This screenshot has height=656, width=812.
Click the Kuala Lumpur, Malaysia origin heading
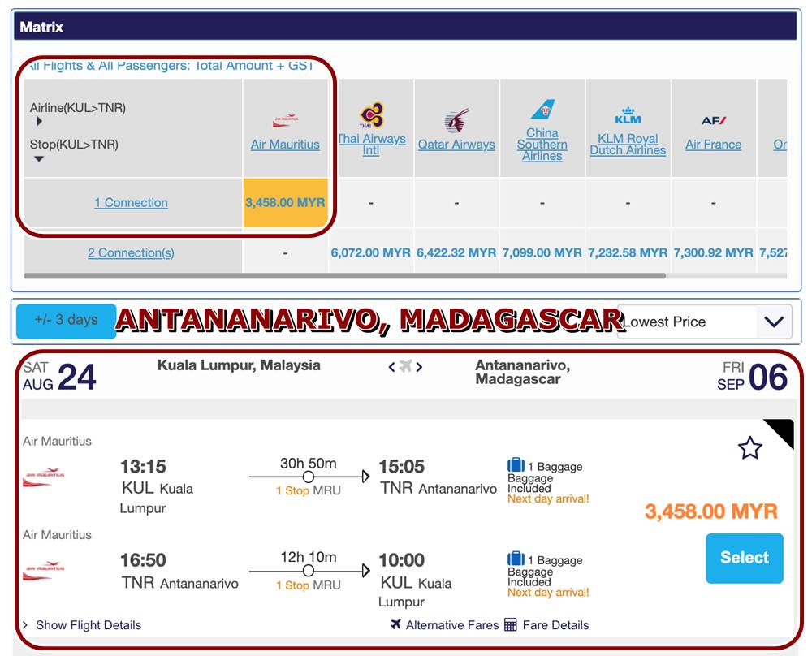coord(239,365)
